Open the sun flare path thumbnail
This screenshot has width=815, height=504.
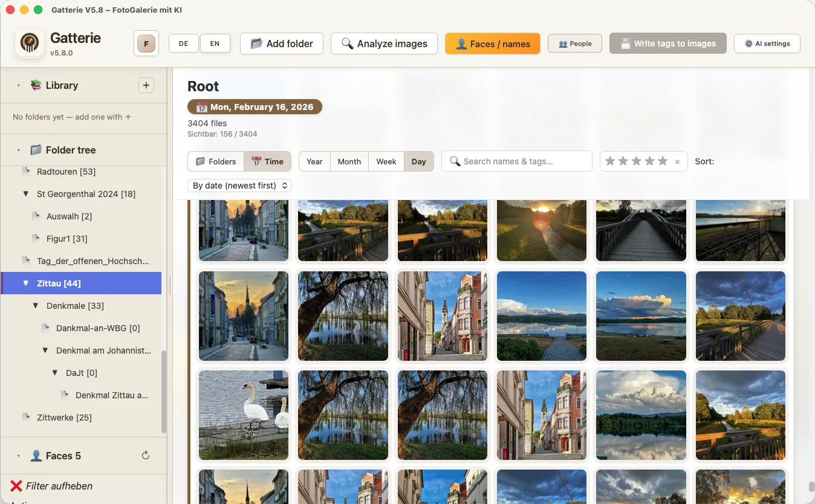click(542, 230)
